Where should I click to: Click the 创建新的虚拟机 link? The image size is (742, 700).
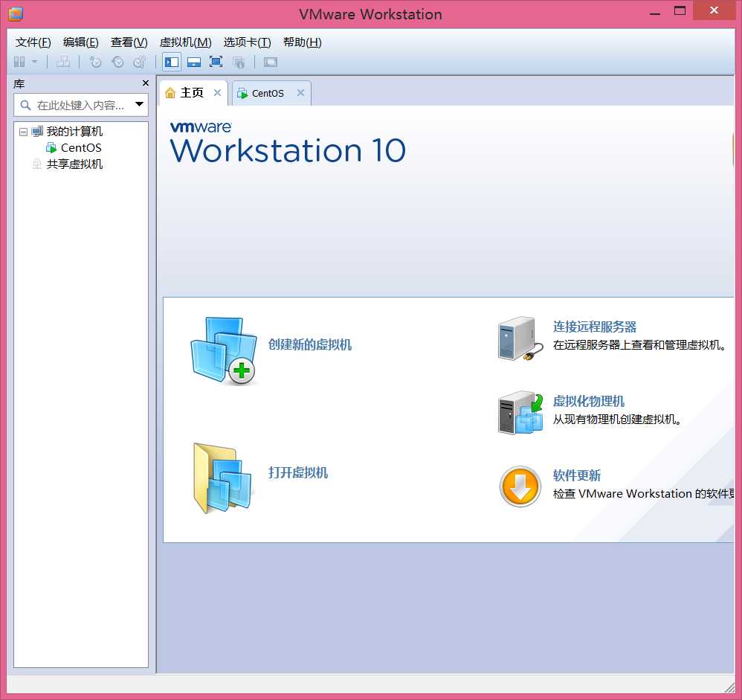(310, 344)
